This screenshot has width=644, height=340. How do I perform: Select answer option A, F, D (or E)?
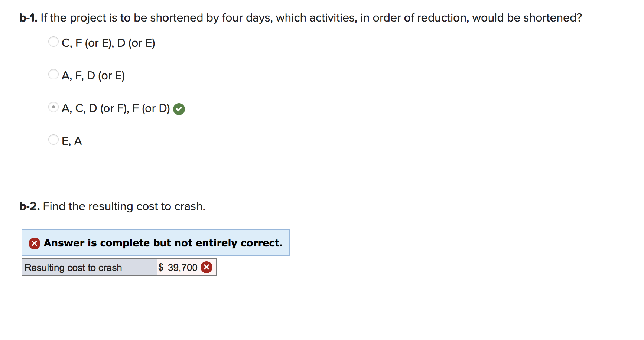[53, 74]
